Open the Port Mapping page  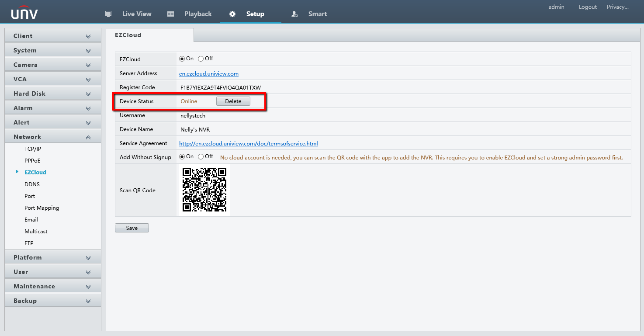pos(42,208)
